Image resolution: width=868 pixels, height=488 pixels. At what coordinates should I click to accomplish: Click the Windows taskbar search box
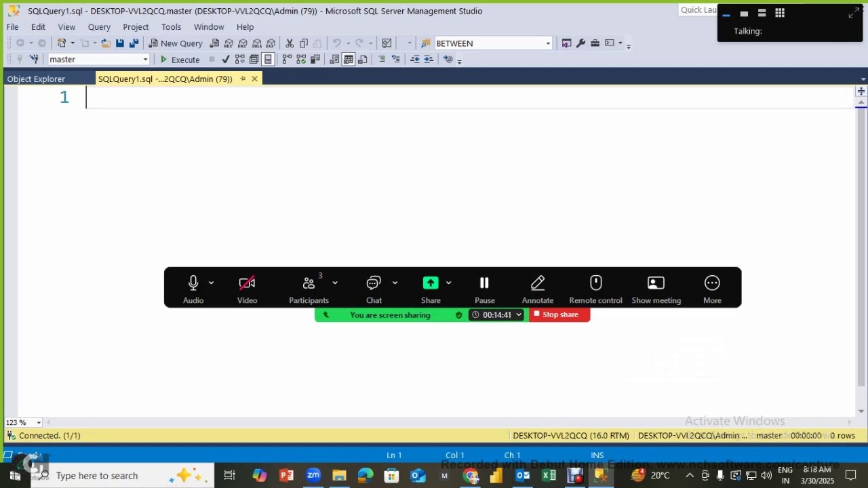click(123, 476)
